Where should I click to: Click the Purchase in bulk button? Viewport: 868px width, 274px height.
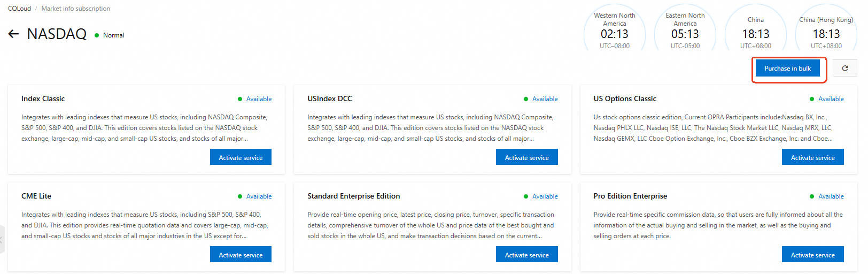787,68
